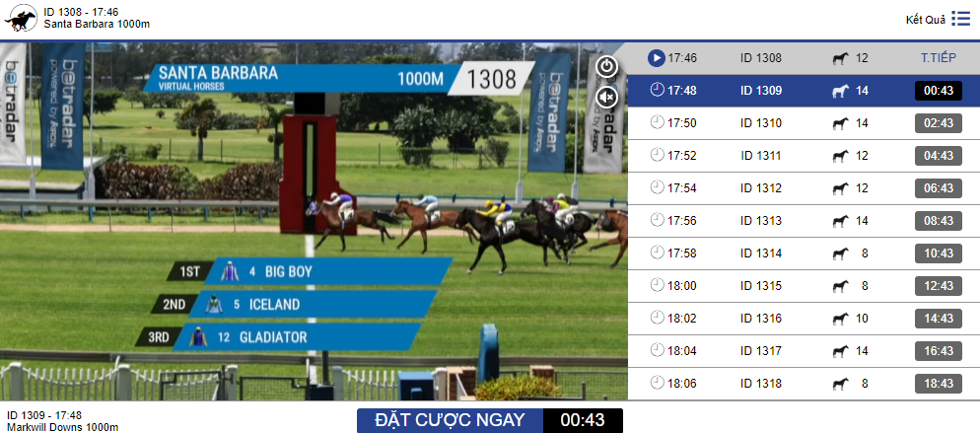Click the horse logo in the header
Image resolution: width=980 pixels, height=433 pixels.
point(20,18)
